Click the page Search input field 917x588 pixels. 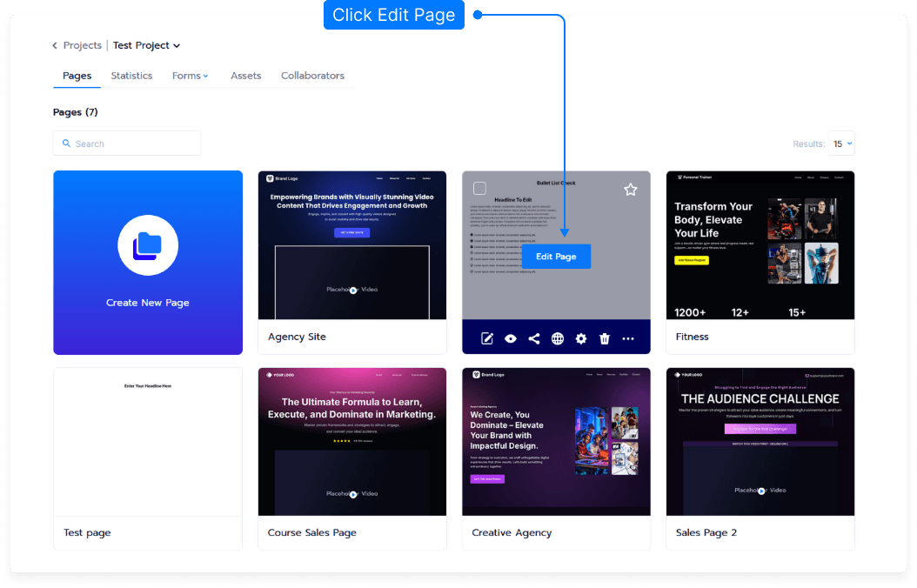(127, 144)
